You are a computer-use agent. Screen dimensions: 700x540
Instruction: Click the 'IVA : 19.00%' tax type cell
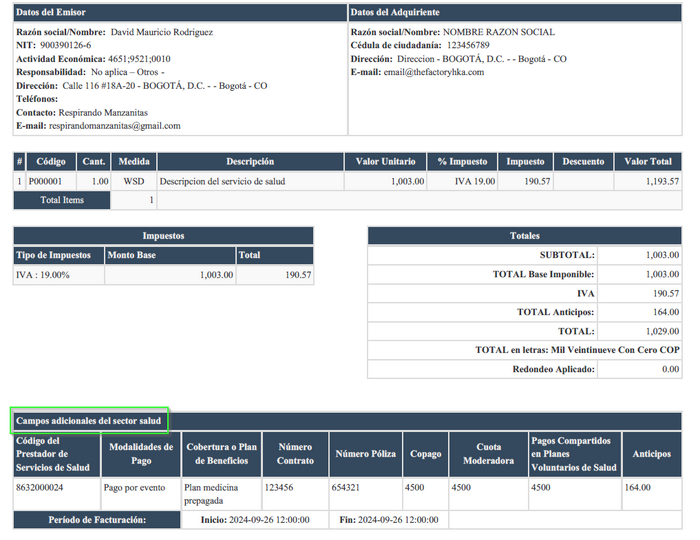(43, 275)
